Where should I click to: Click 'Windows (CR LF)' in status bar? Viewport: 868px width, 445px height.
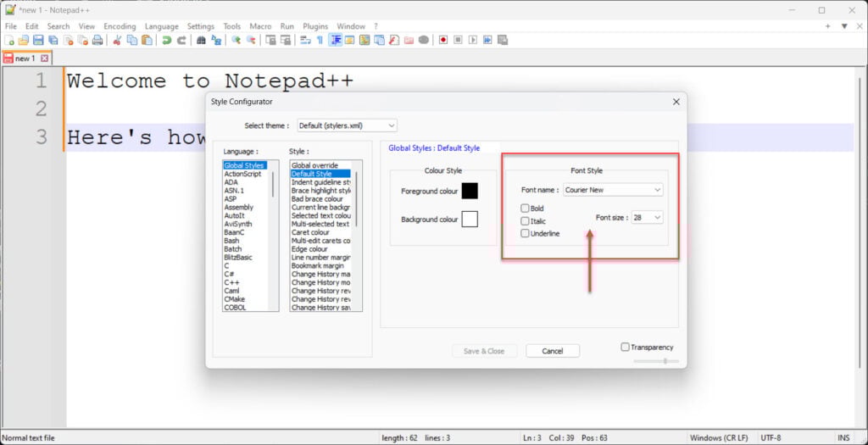point(721,438)
